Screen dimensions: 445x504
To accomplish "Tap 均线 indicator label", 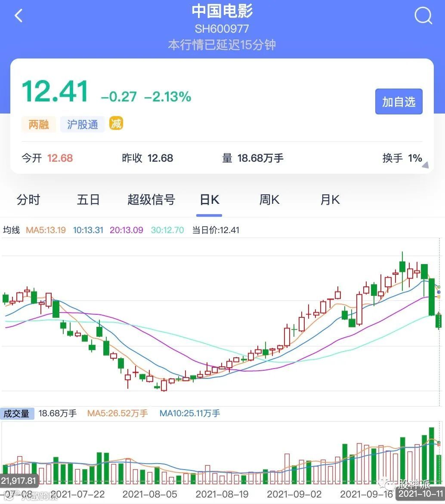I will 11,230.
